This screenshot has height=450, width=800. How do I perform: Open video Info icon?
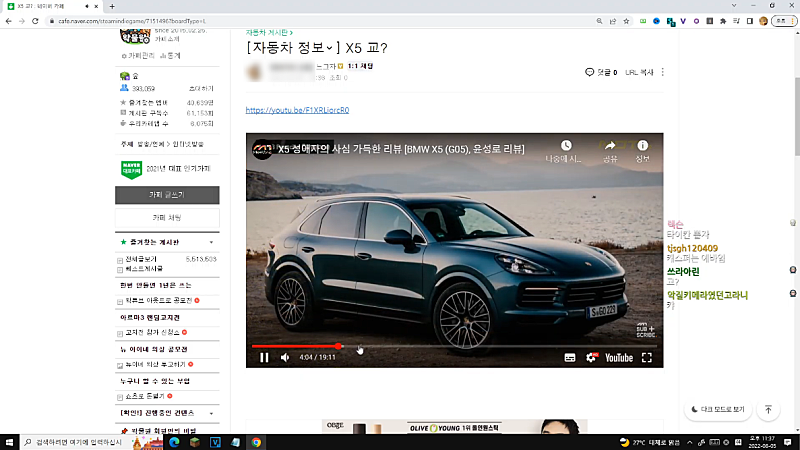pyautogui.click(x=642, y=146)
